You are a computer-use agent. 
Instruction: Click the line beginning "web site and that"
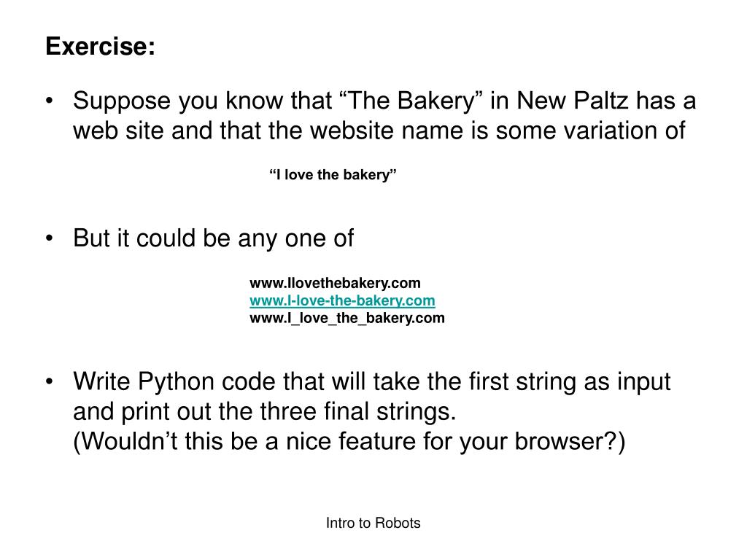(379, 131)
